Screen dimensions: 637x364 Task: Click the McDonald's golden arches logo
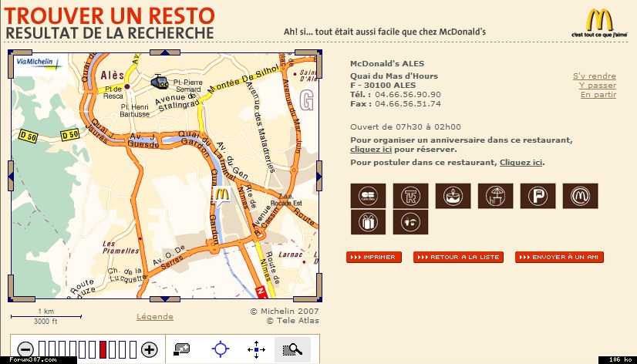click(599, 20)
